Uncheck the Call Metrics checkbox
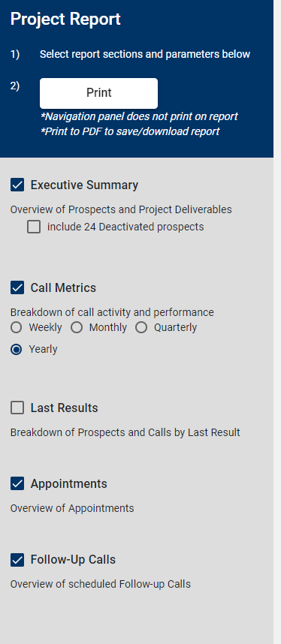Image resolution: width=281 pixels, height=644 pixels. tap(17, 287)
